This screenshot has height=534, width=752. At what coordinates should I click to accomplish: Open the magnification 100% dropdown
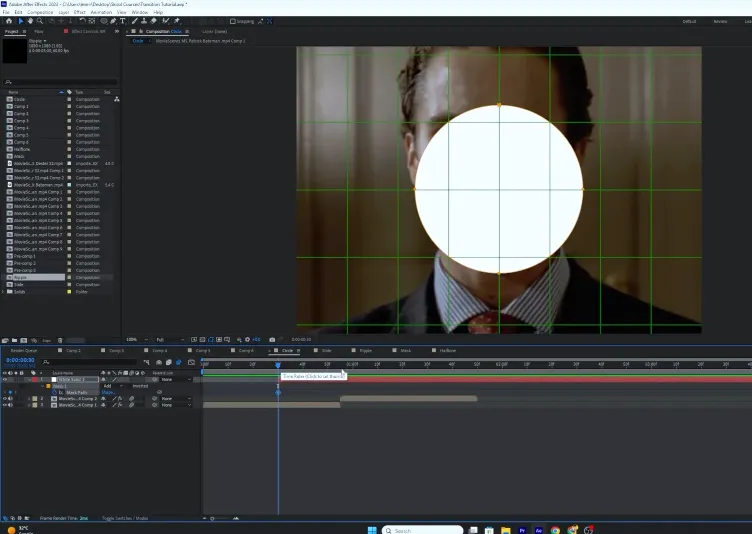pyautogui.click(x=137, y=339)
